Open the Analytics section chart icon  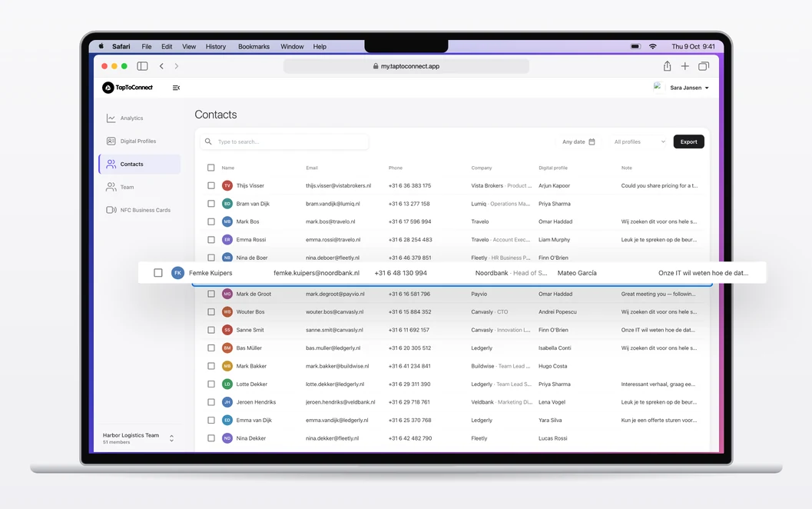(x=111, y=118)
